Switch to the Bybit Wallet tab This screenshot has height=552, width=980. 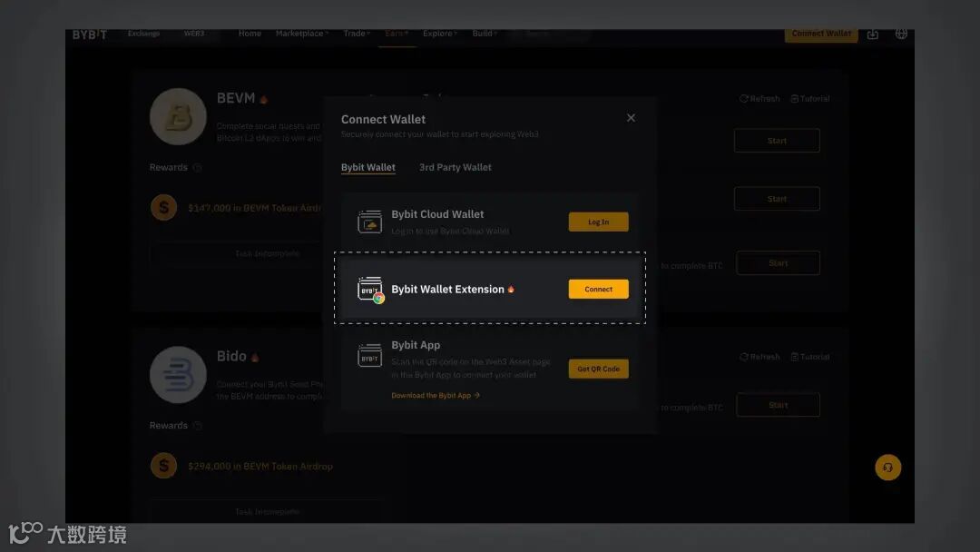tap(368, 168)
